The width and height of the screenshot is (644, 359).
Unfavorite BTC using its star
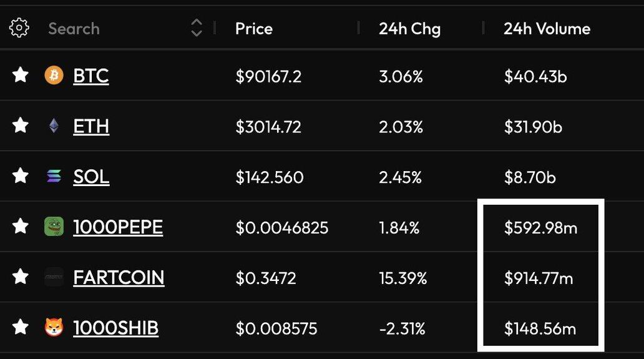pos(21,76)
